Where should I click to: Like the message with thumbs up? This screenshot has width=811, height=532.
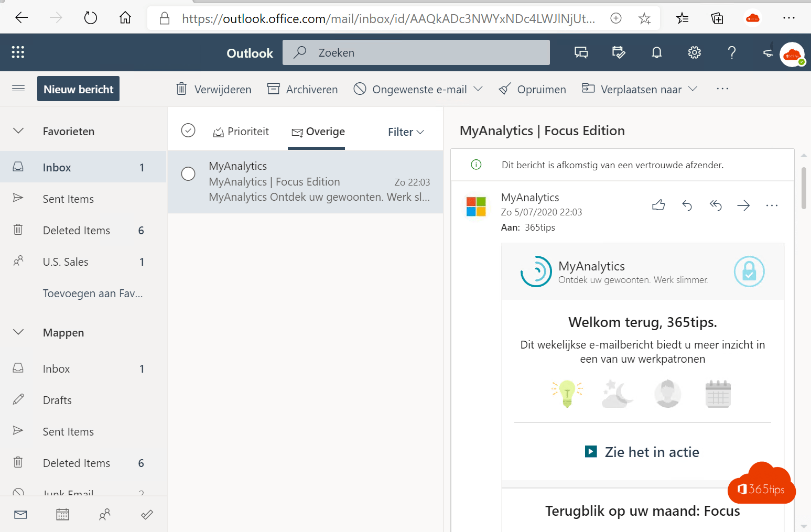point(658,205)
